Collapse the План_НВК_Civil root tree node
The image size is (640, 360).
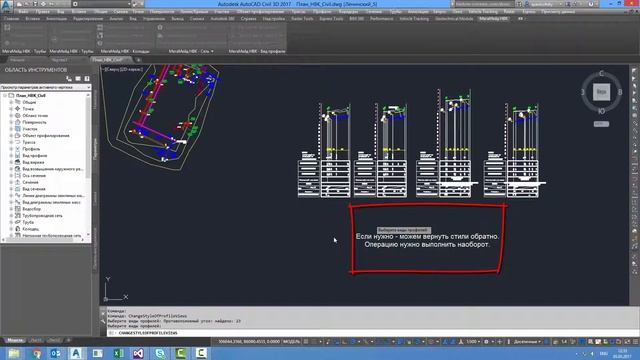[5, 96]
